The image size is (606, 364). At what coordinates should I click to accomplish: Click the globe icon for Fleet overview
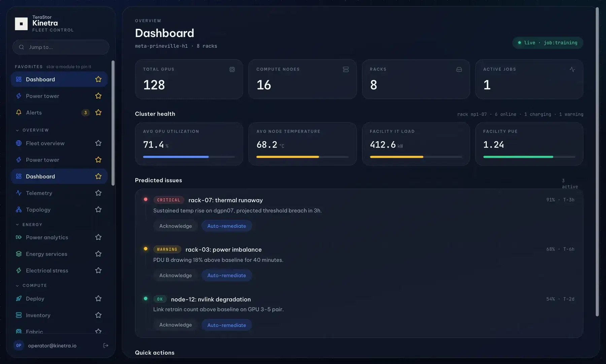19,143
